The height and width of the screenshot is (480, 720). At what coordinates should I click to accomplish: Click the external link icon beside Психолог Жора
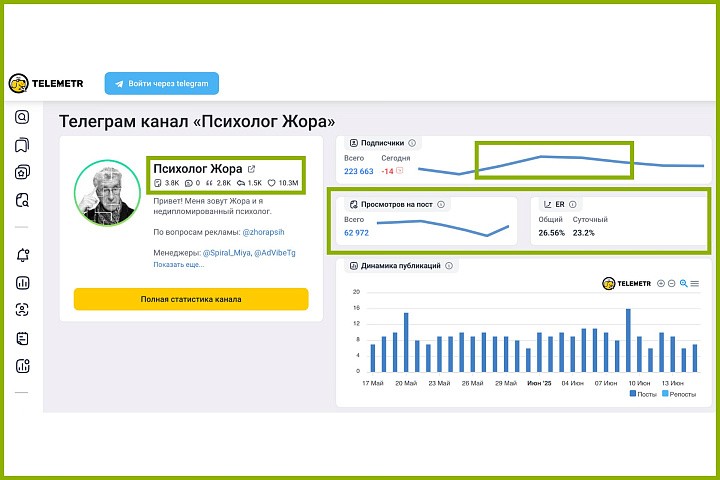pos(251,169)
